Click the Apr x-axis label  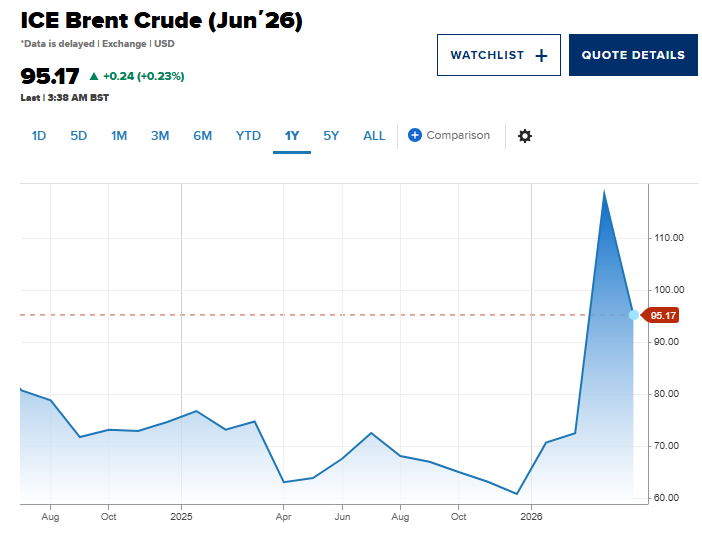coord(283,517)
